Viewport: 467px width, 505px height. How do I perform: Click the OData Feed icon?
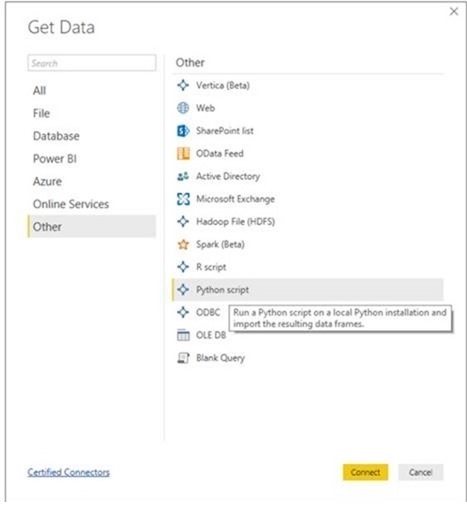(x=183, y=153)
